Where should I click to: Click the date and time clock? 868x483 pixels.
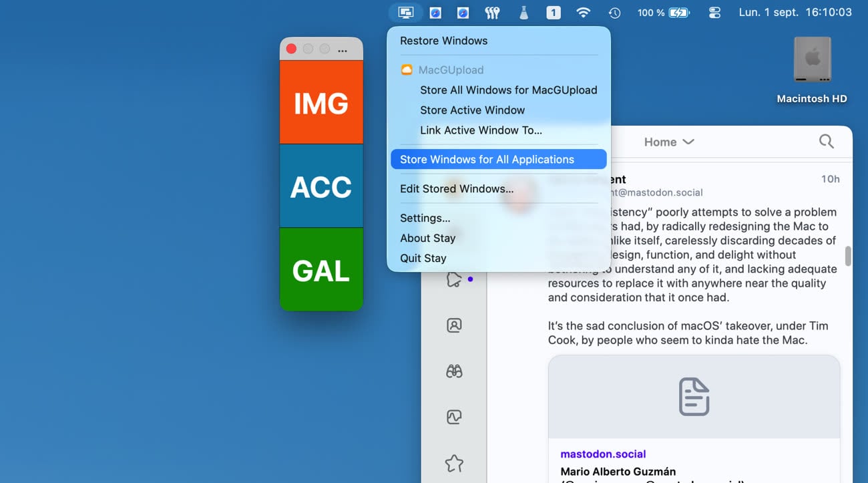pos(795,13)
